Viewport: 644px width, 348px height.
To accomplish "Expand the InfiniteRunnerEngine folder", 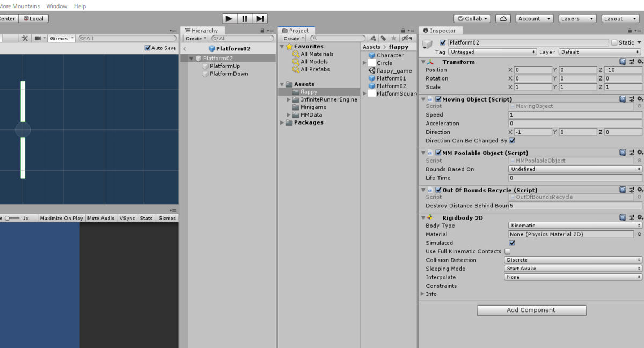I will pos(289,99).
